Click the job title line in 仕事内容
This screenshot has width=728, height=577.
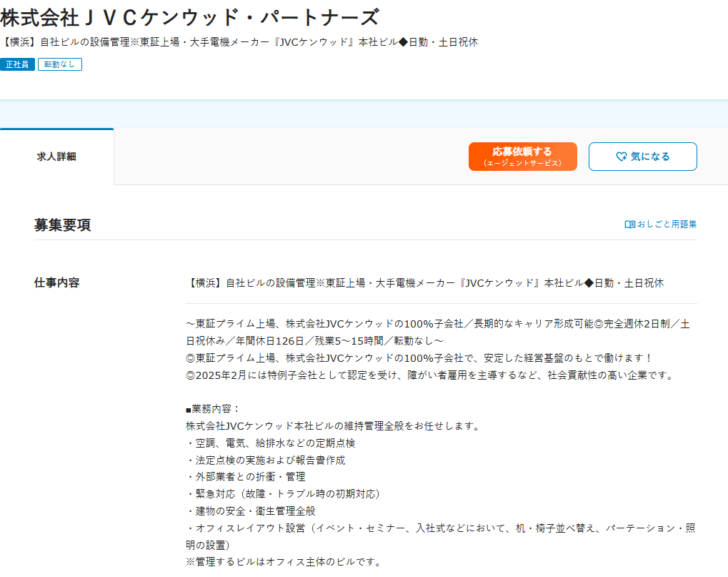tap(425, 282)
